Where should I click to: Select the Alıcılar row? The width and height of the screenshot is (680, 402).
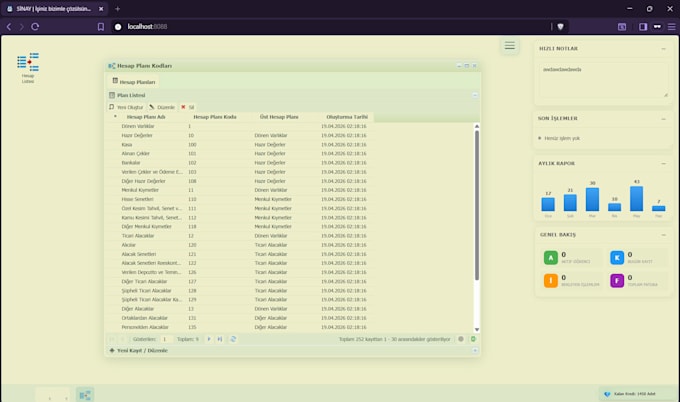[239, 245]
